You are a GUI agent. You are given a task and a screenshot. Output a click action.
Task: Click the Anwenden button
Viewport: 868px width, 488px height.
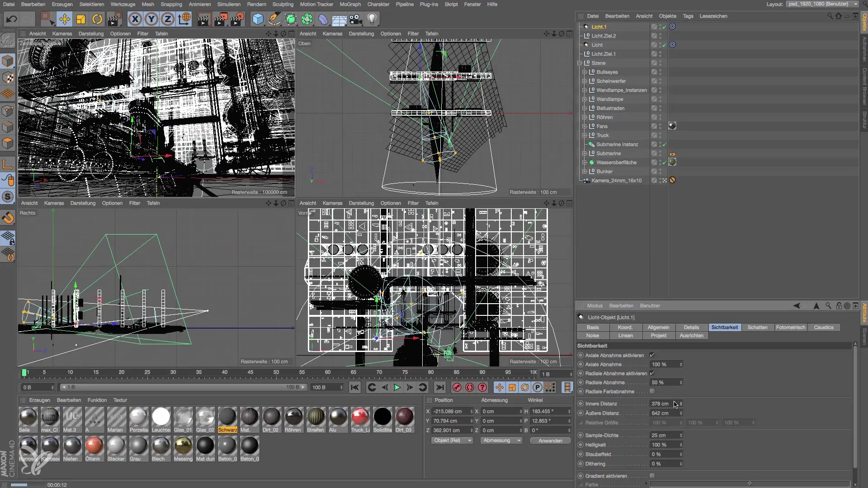pos(550,441)
